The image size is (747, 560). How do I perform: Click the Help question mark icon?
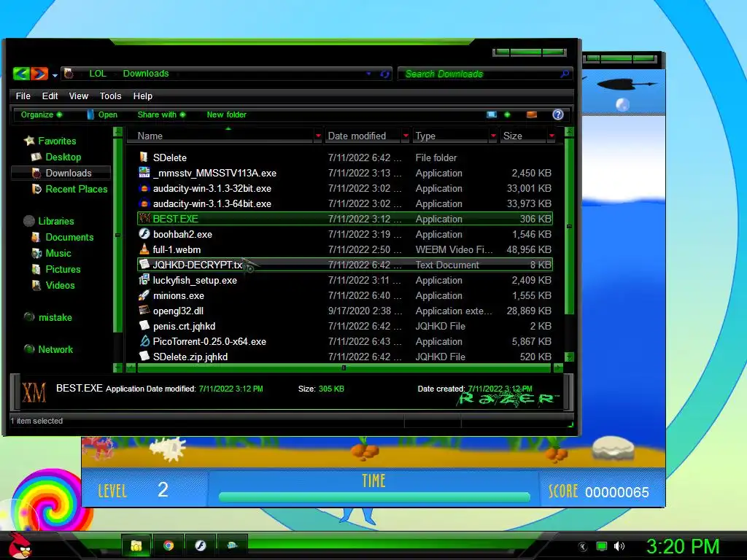point(558,114)
